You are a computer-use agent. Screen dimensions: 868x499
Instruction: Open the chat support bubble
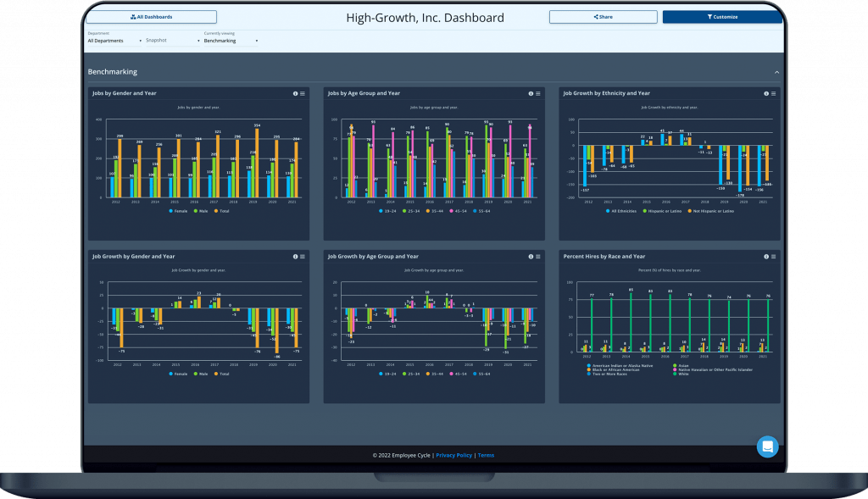pos(767,446)
